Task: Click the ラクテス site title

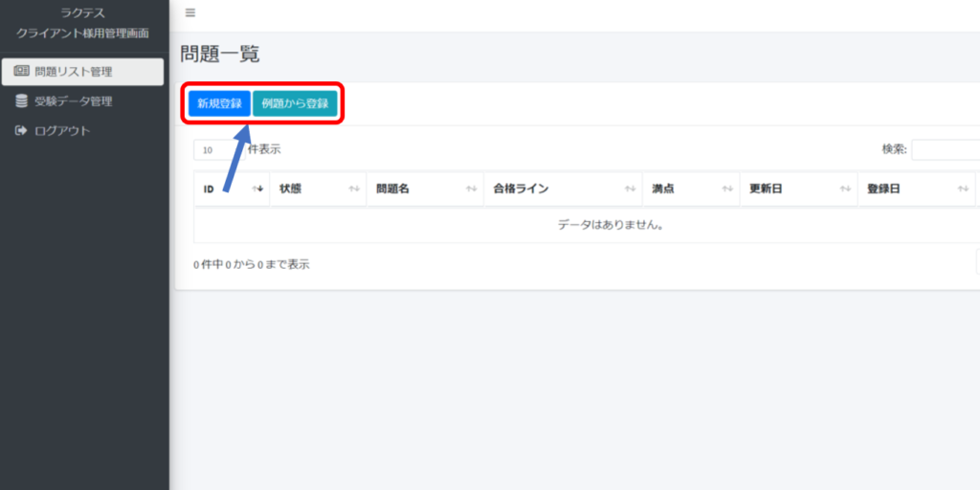Action: tap(82, 13)
